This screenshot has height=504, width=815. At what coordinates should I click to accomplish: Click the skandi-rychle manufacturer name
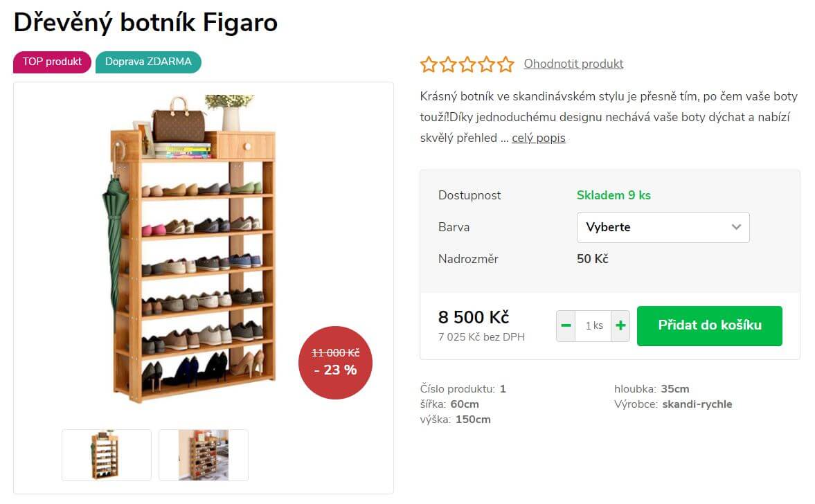(697, 404)
